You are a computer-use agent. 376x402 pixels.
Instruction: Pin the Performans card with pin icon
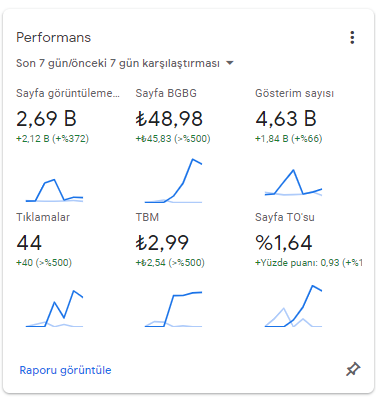[x=353, y=369]
